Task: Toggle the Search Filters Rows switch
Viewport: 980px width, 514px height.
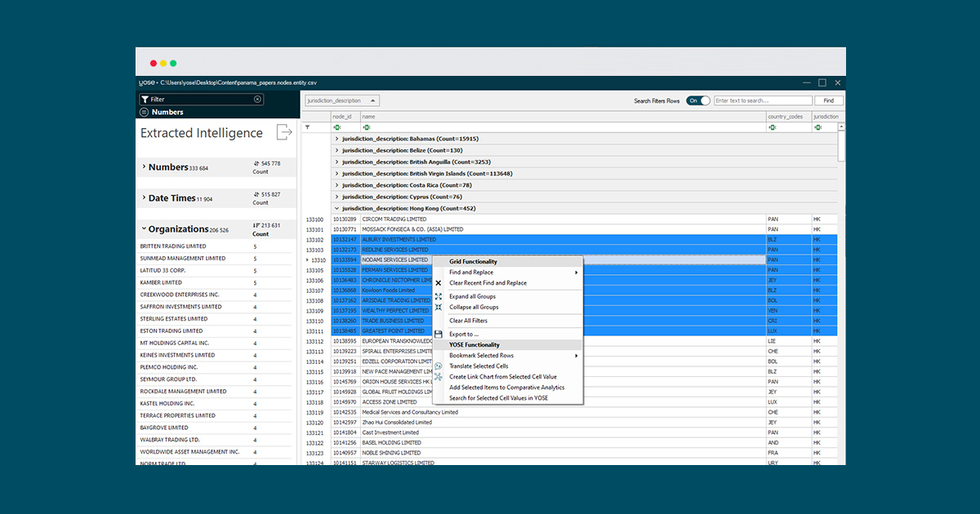Action: [697, 100]
